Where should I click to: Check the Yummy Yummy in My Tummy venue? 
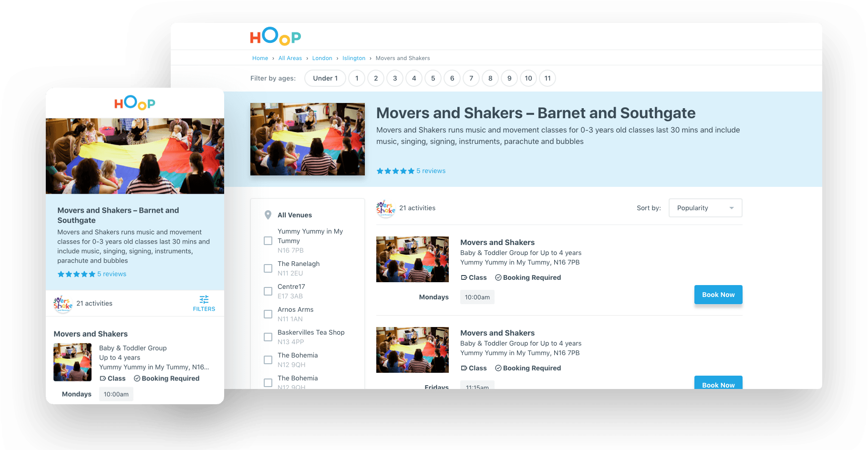268,241
